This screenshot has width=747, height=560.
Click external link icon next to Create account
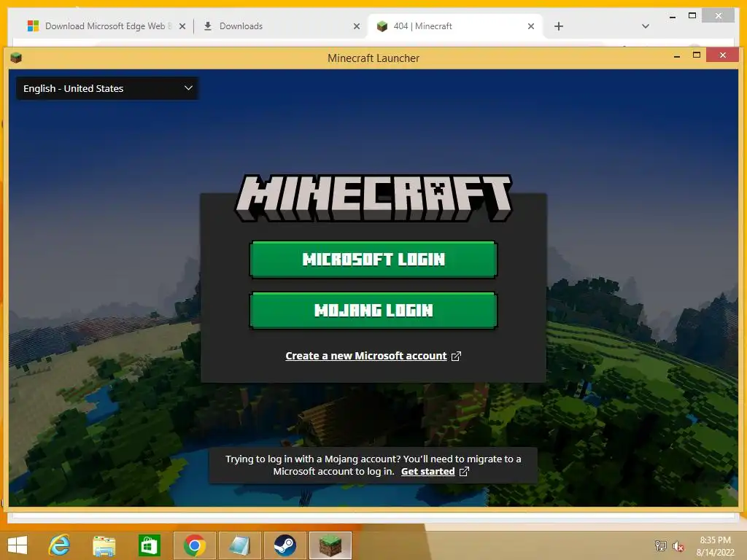pyautogui.click(x=456, y=356)
